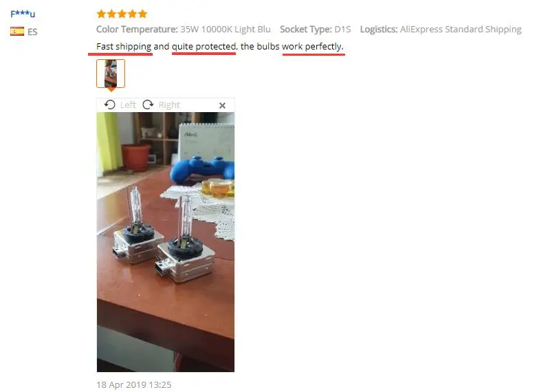Click the 35W 10000K Light Blu value
The width and height of the screenshot is (550, 392).
coord(225,29)
